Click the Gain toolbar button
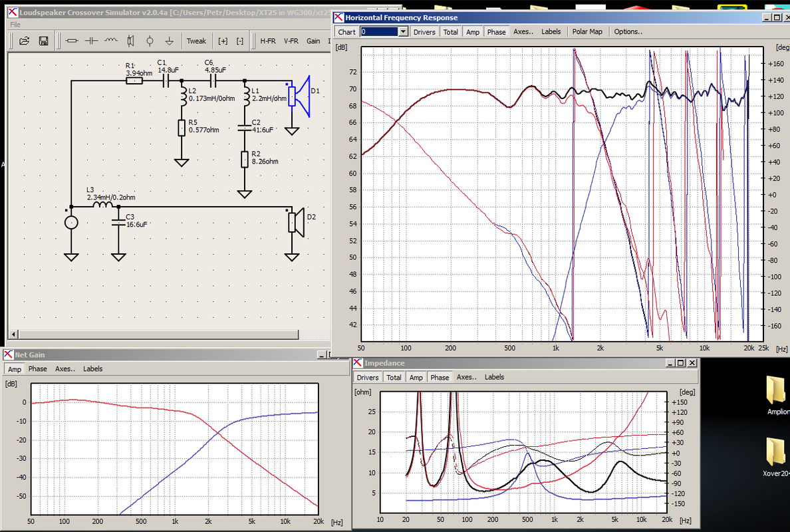The image size is (790, 532). click(x=313, y=41)
